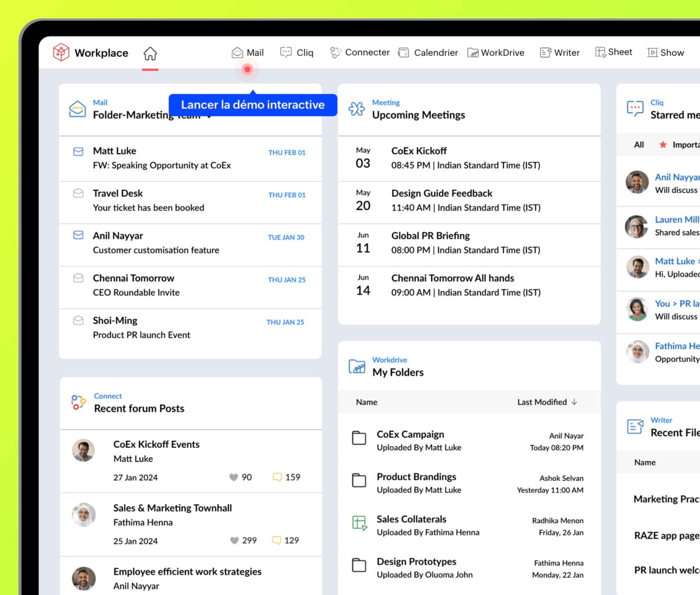700x595 pixels.
Task: Open Chennai Tomorrow All hands meeting
Action: click(469, 286)
